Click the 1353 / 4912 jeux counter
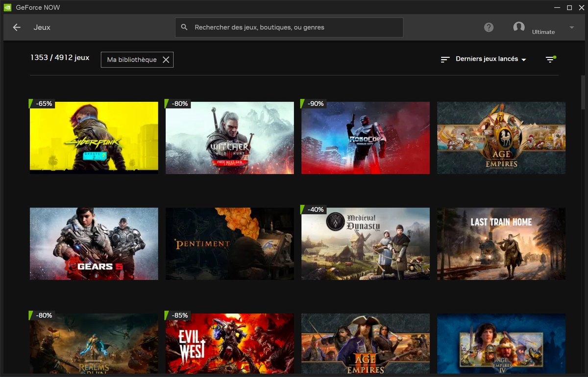588x377 pixels. [x=60, y=57]
